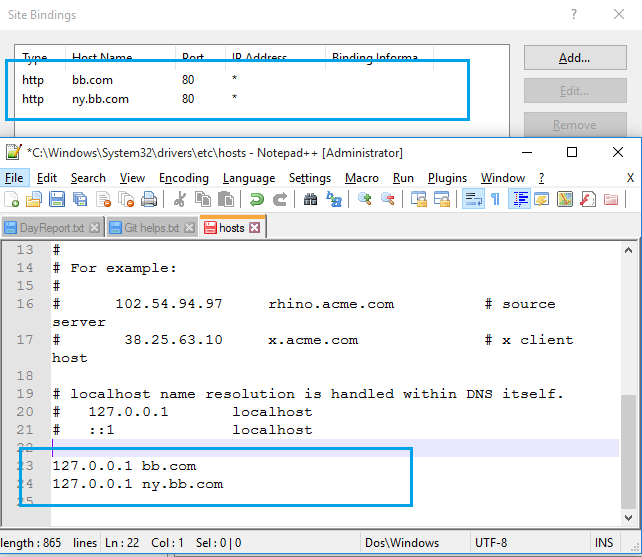Click the Copy toolbar icon
Screen dimensions: 642x557
pos(203,199)
